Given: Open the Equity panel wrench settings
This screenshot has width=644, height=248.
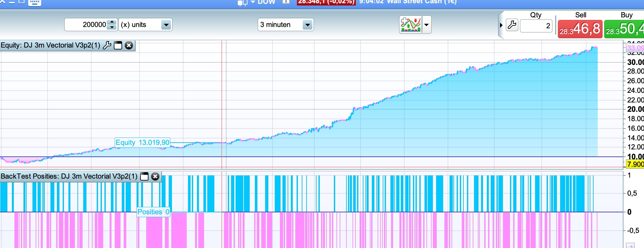Looking at the screenshot, I should 107,45.
